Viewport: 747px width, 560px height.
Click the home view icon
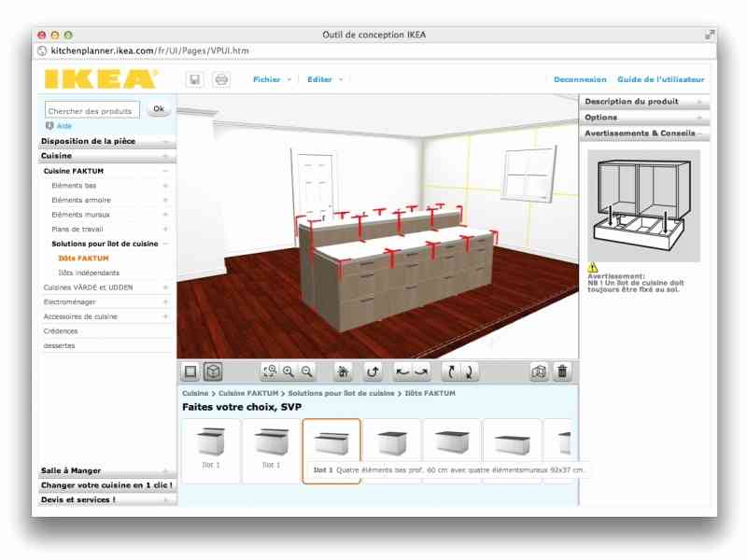[x=343, y=371]
